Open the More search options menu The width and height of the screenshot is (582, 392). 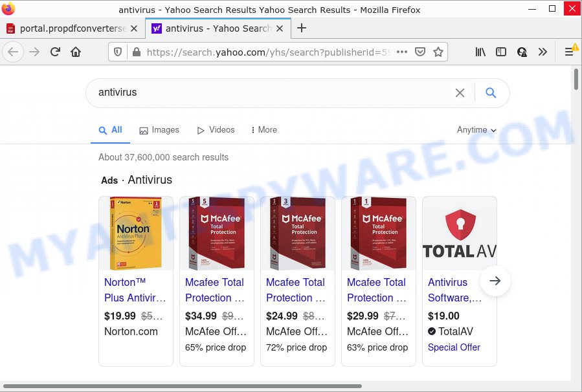pos(264,130)
